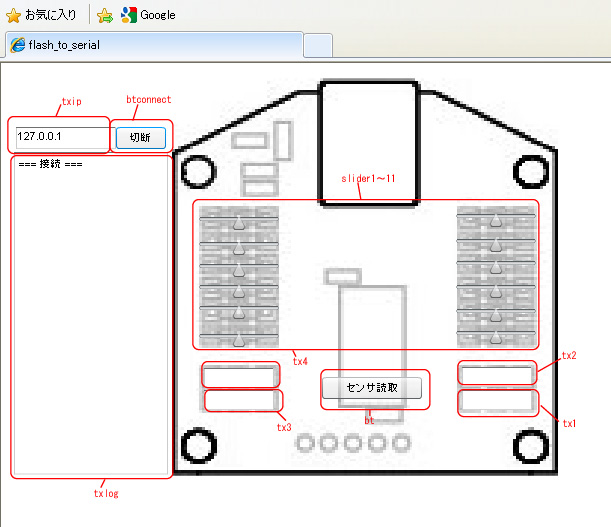The image size is (611, 527).
Task: Click the bottom slider in right column
Action: [496, 337]
